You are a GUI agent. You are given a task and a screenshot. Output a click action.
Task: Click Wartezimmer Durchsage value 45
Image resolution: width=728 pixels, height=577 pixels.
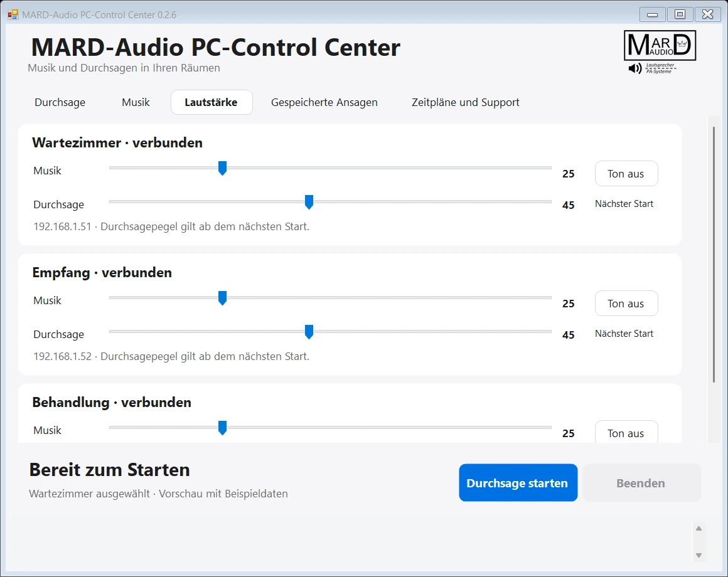(569, 205)
